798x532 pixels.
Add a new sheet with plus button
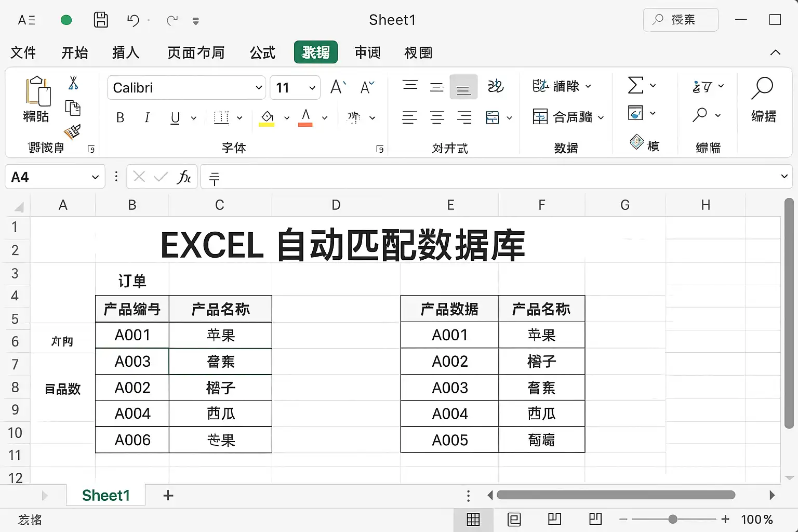(168, 495)
